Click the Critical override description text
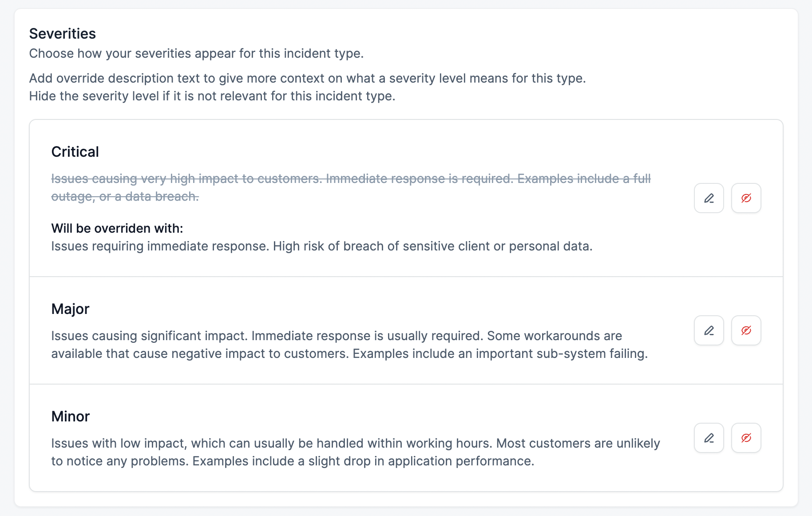The image size is (812, 516). (321, 246)
